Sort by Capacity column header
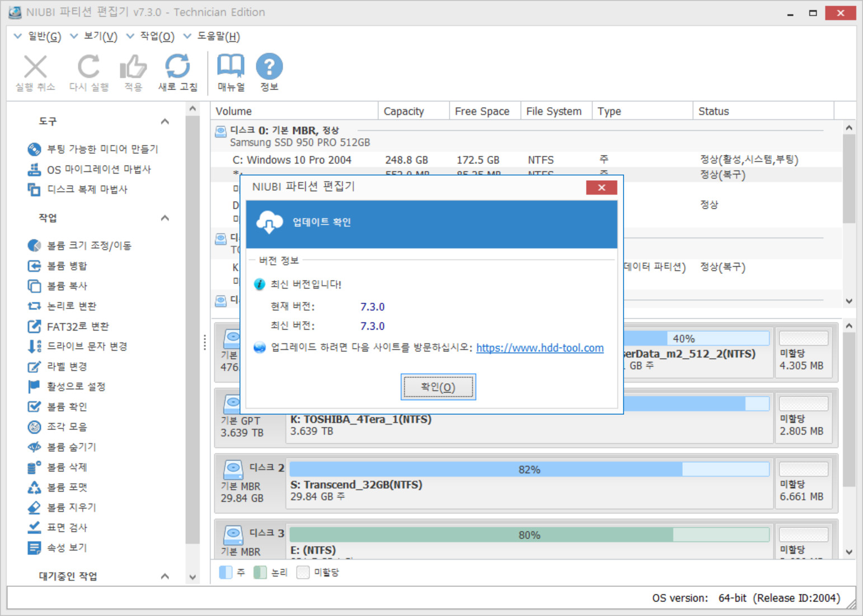Viewport: 863px width, 616px height. tap(414, 111)
